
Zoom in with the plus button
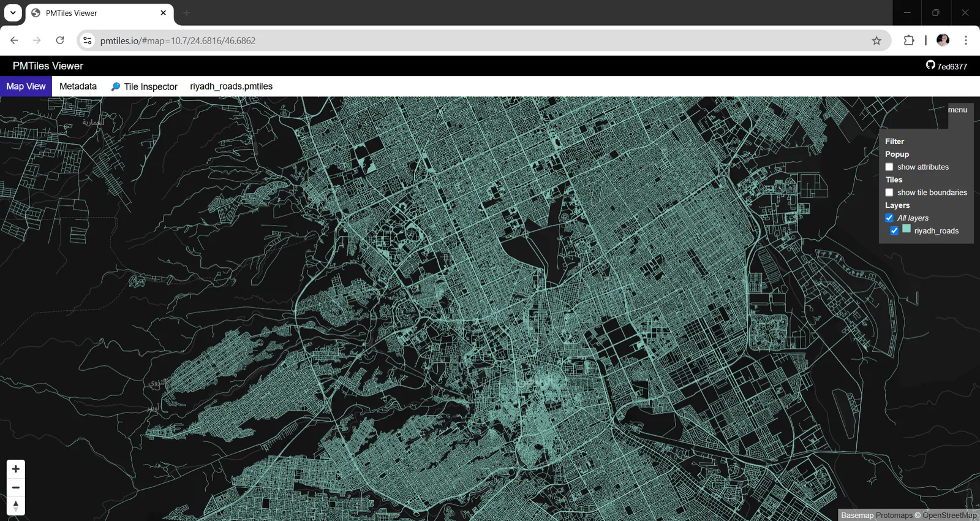point(16,469)
